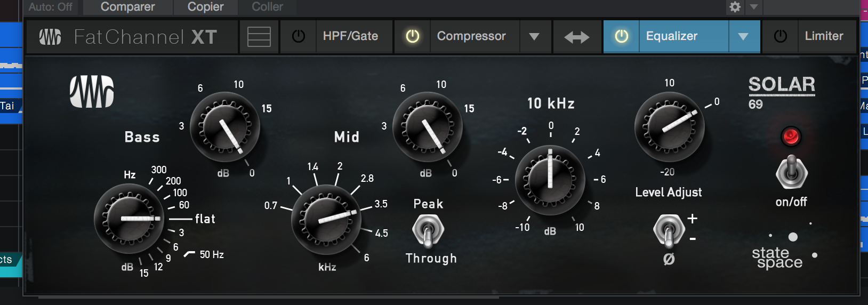Click the 'Level Adjust' label
This screenshot has height=305, width=868.
click(x=669, y=192)
